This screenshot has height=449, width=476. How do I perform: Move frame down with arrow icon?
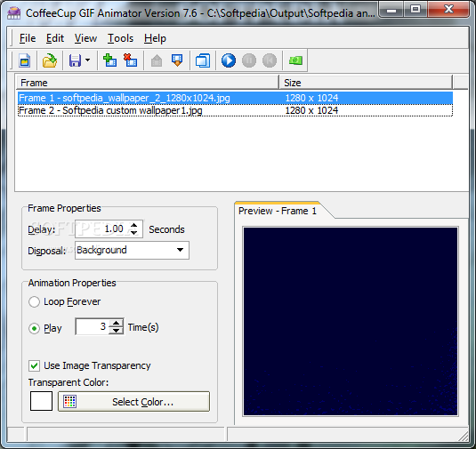177,60
